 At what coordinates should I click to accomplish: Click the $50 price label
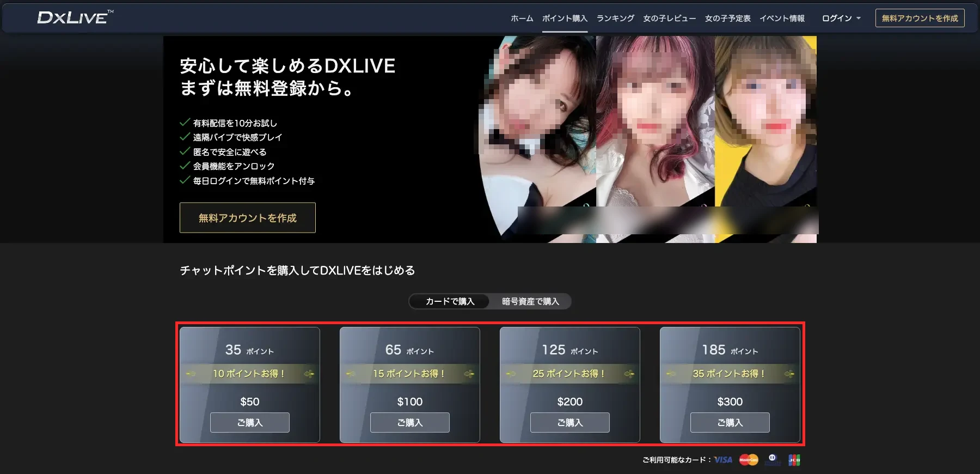(250, 402)
